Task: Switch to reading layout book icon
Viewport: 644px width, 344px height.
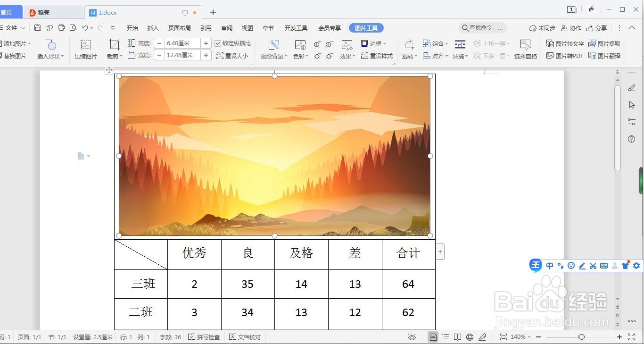Action: click(x=457, y=337)
